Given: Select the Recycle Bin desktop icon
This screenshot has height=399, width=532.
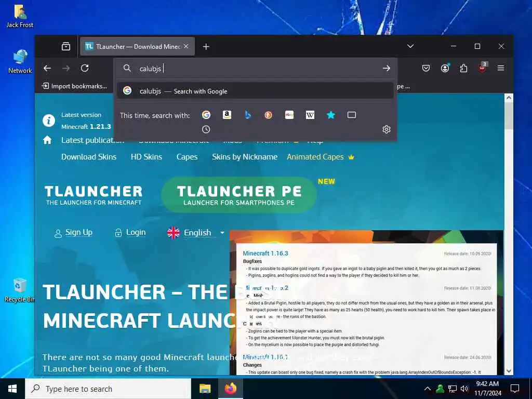Looking at the screenshot, I should pos(19,290).
